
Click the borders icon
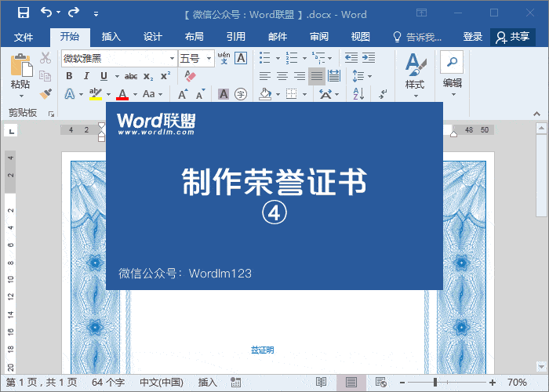[291, 94]
